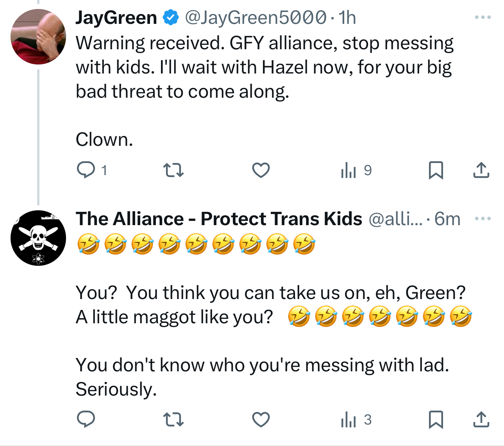Open JayGreen's facepalm profile picture
Image resolution: width=504 pixels, height=446 pixels.
(38, 37)
